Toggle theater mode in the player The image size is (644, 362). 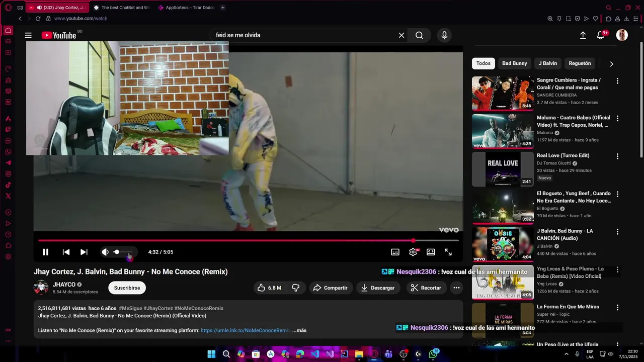point(431,252)
